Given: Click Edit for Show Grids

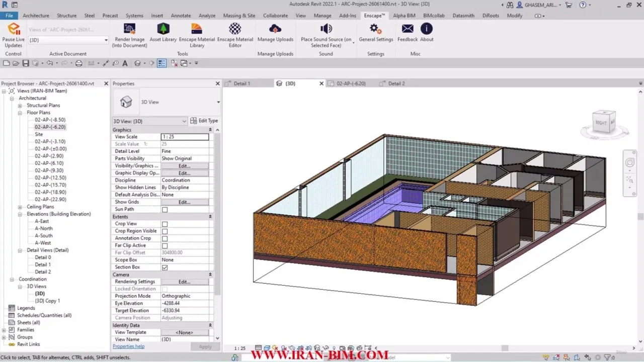Looking at the screenshot, I should [x=185, y=202].
